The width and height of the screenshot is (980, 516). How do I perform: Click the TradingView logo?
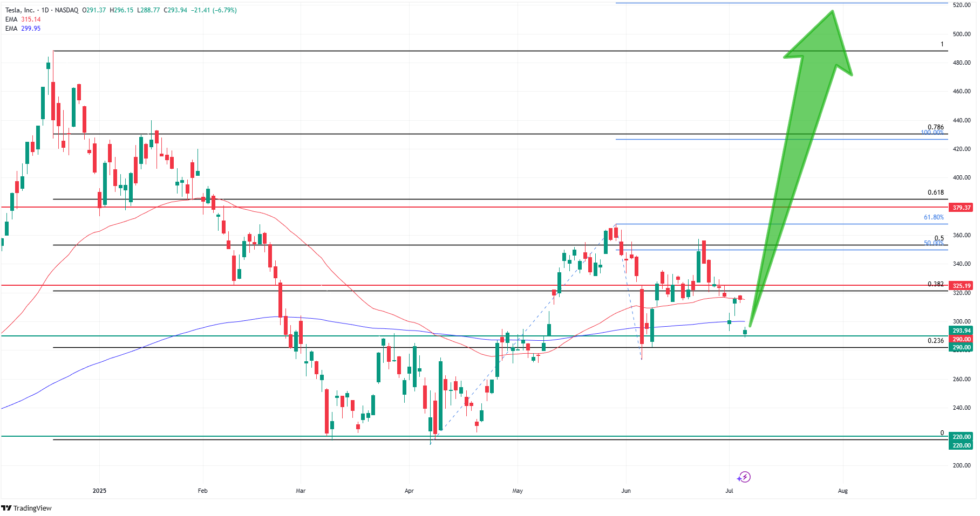click(x=27, y=508)
